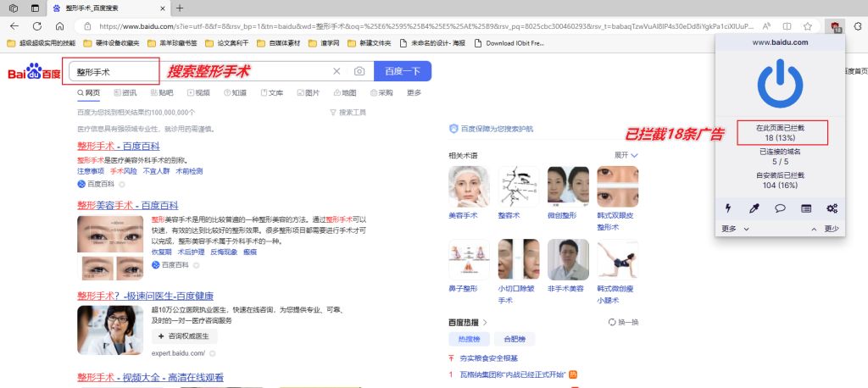The width and height of the screenshot is (868, 388).
Task: Clear the search query with X icon
Action: 337,71
